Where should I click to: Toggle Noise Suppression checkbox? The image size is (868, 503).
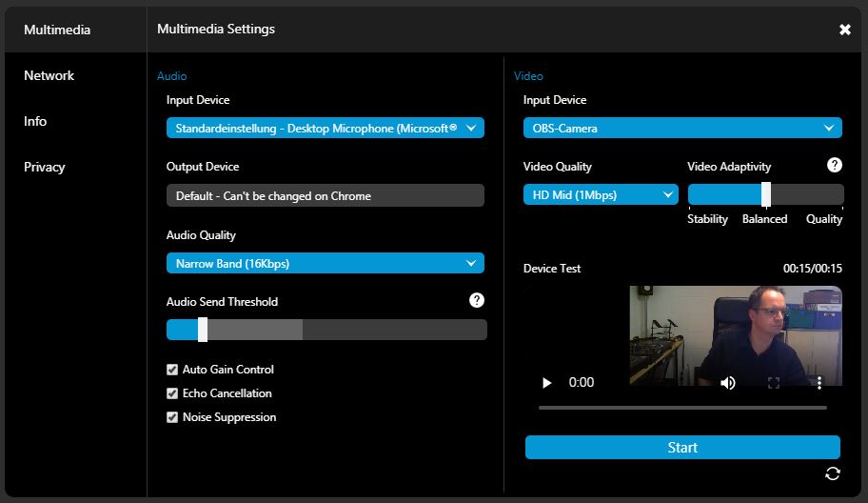pyautogui.click(x=172, y=417)
